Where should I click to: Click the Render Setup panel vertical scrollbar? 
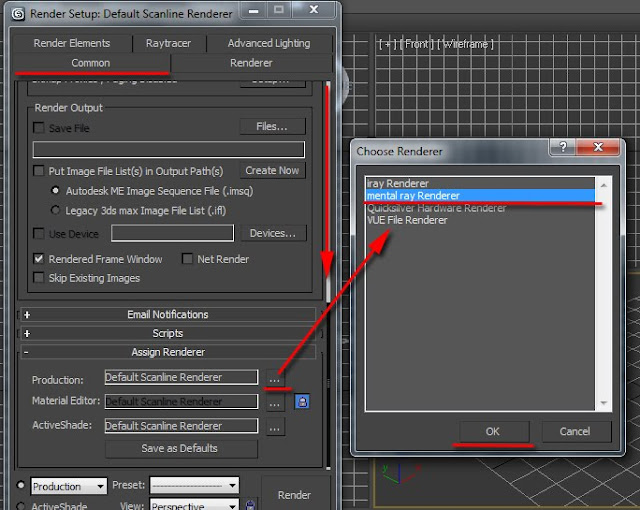coord(328,275)
